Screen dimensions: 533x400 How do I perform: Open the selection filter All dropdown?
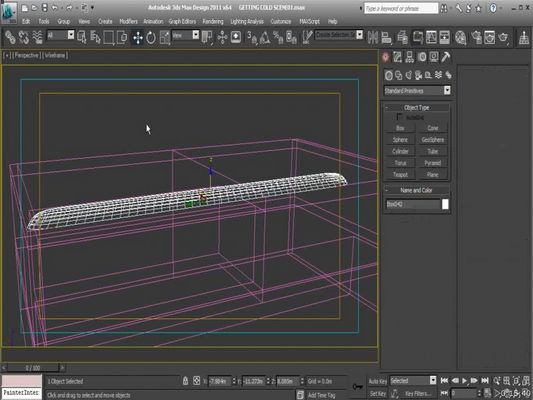click(60, 35)
